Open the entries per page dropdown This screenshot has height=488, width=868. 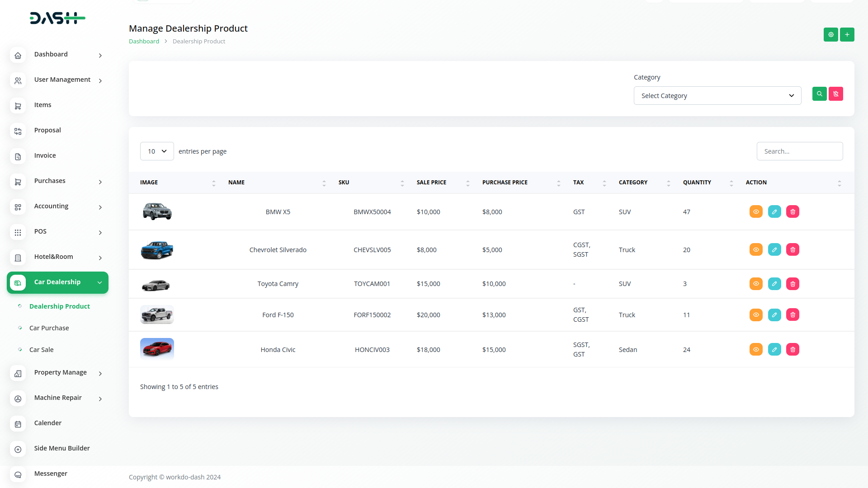pos(157,151)
